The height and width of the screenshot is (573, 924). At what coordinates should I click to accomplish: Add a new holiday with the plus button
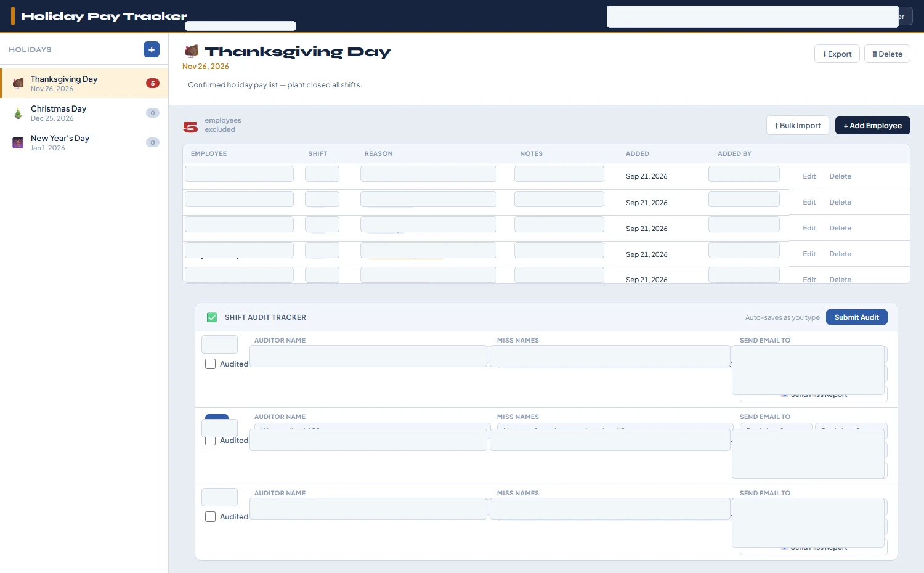(x=152, y=49)
